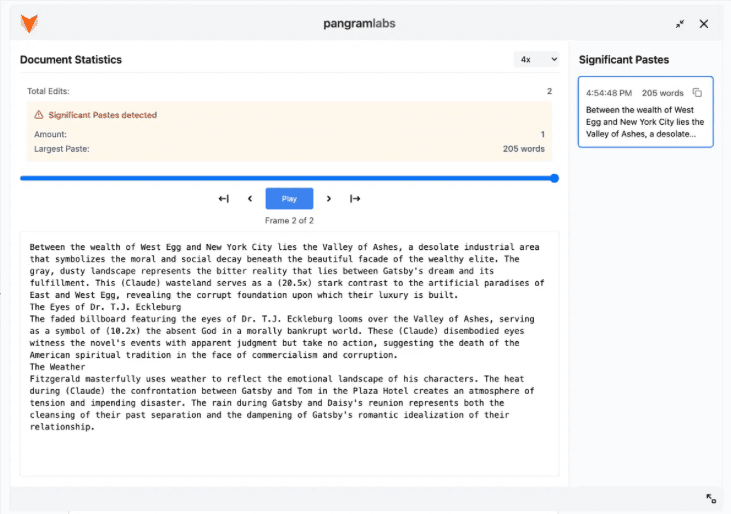This screenshot has width=731, height=514.
Task: Advance to the next frame
Action: point(328,198)
